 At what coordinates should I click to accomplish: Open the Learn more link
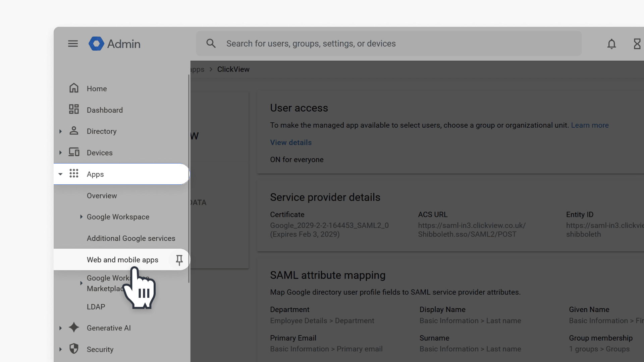click(590, 125)
